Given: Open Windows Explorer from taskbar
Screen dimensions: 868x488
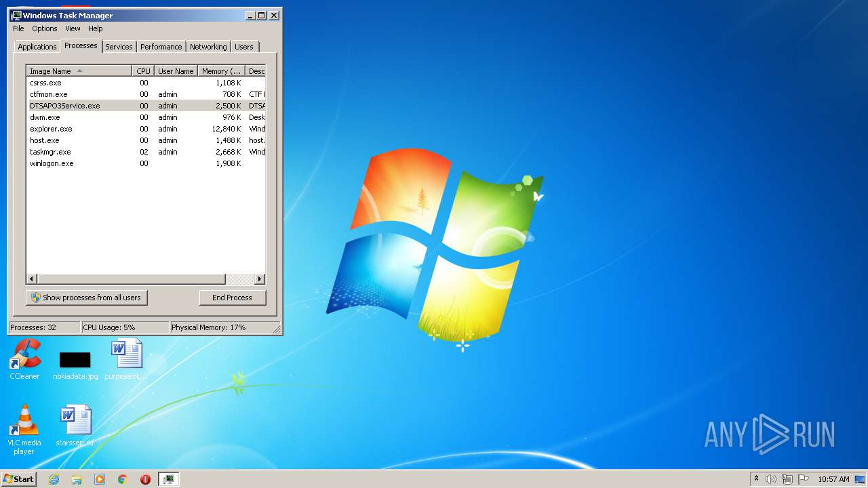Looking at the screenshot, I should (x=77, y=479).
